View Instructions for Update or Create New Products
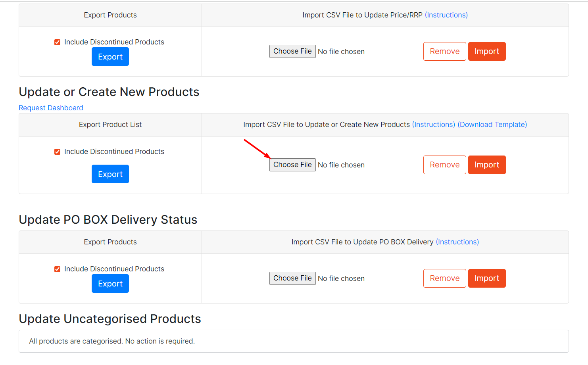Viewport: 588px width, 365px height. [x=434, y=125]
